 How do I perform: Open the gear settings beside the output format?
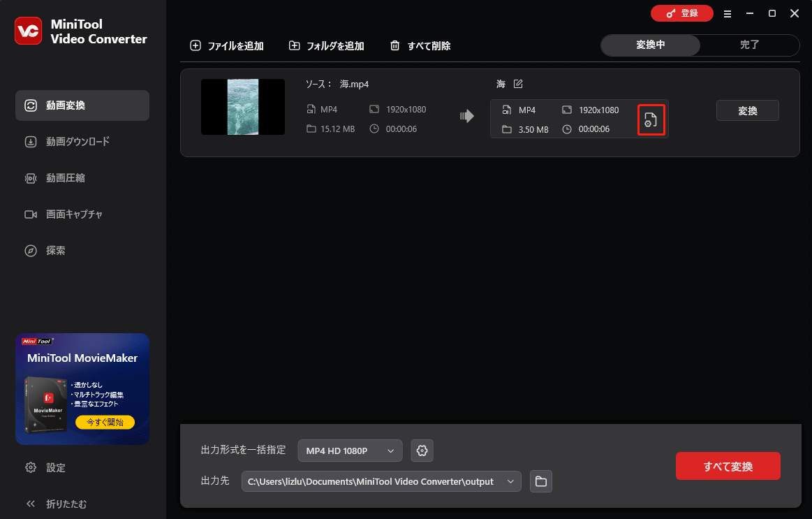pos(422,451)
